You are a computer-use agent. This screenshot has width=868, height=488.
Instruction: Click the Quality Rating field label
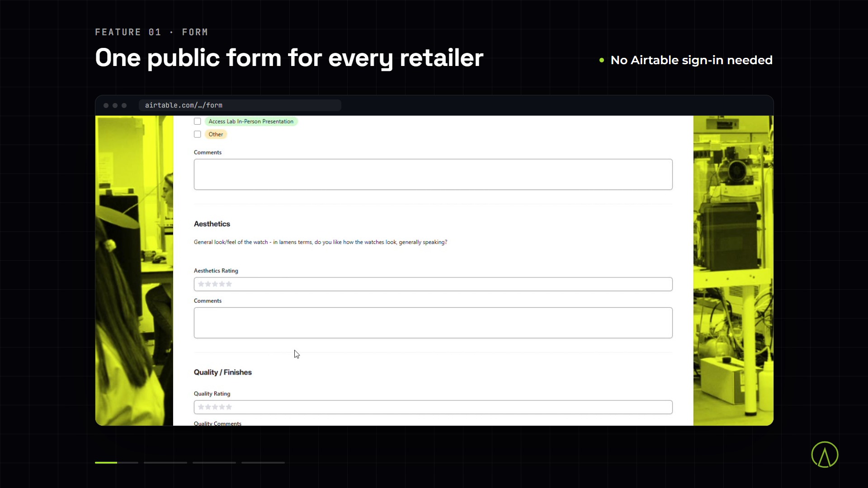(212, 394)
